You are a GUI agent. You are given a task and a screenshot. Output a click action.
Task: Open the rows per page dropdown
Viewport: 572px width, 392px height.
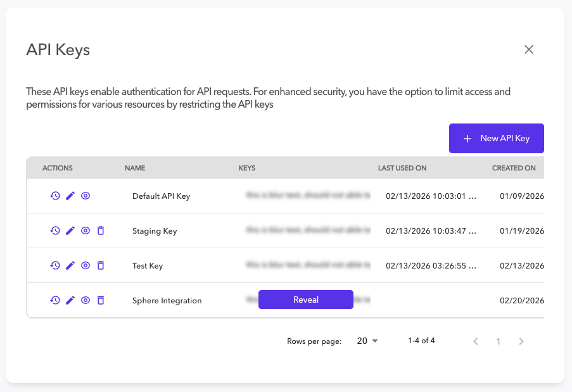click(x=367, y=341)
